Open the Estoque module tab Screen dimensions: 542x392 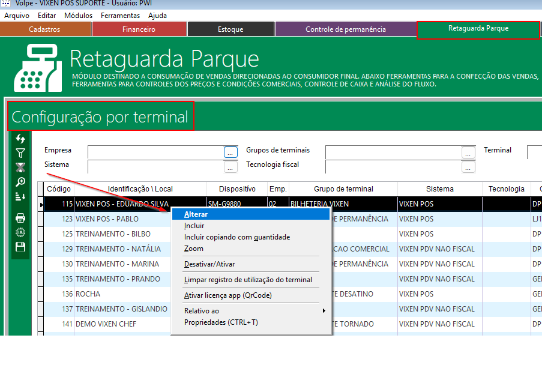pyautogui.click(x=230, y=29)
